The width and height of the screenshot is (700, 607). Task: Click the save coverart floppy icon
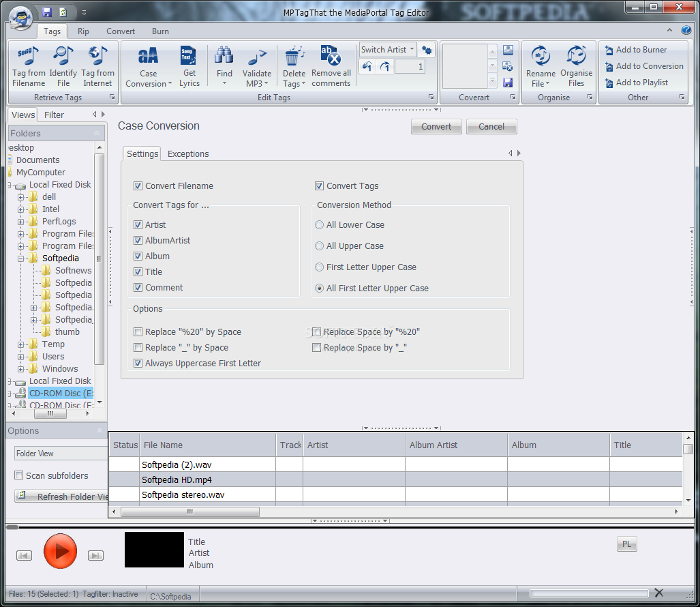[508, 83]
